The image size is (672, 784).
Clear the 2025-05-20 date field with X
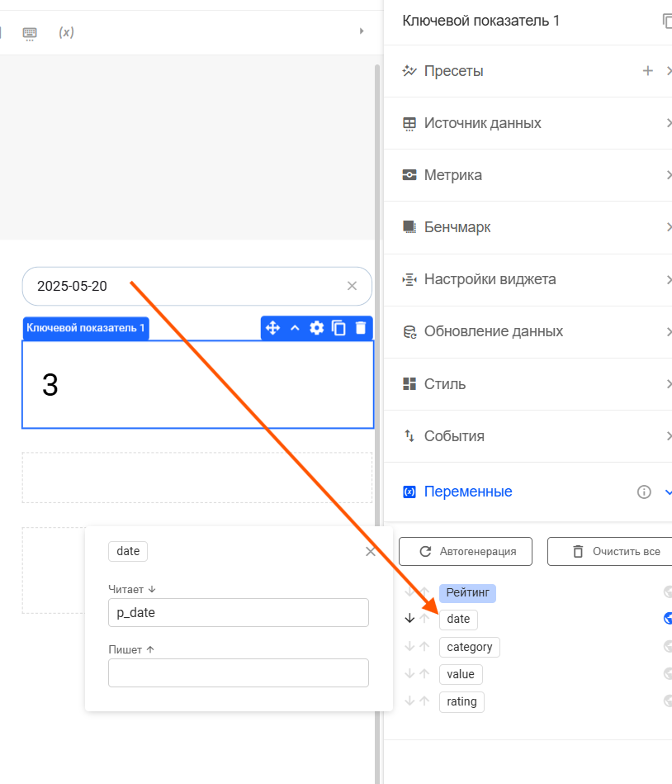pos(352,286)
